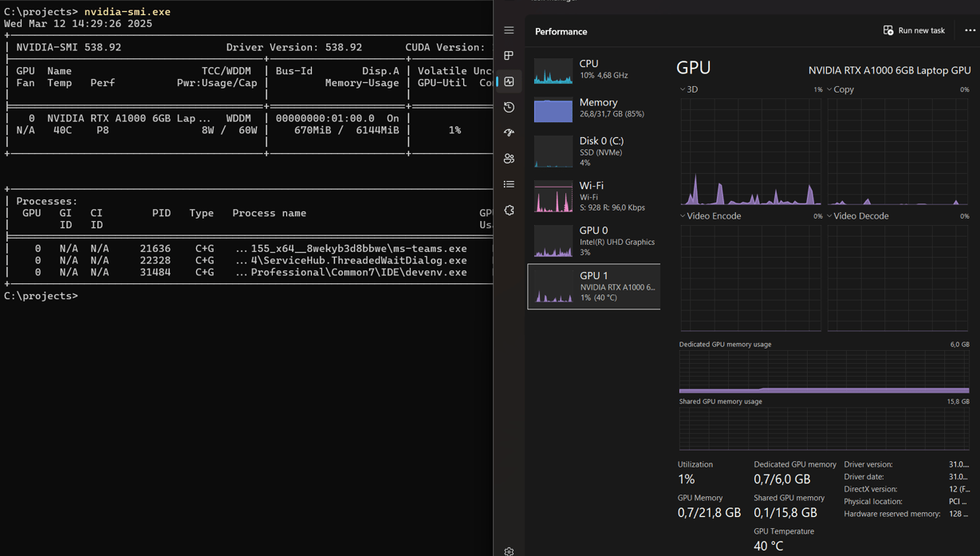Image resolution: width=980 pixels, height=556 pixels.
Task: Select GPU 1 NVIDIA RTX A1000 entry
Action: (x=593, y=286)
